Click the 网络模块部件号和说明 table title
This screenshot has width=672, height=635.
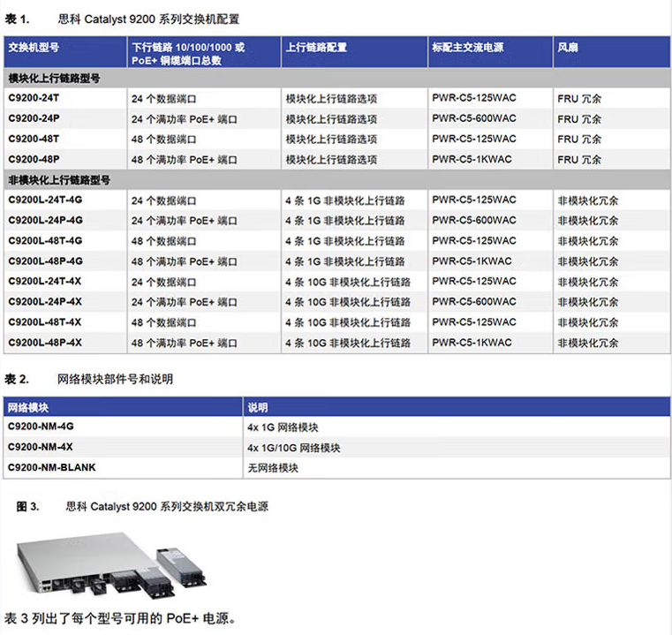(115, 379)
